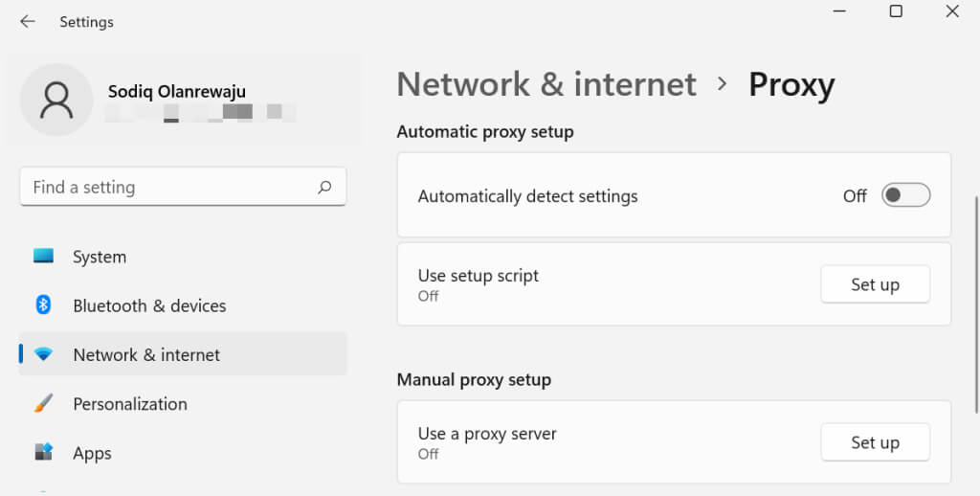Image resolution: width=980 pixels, height=496 pixels.
Task: Navigate to Network & internet breadcrumb
Action: [546, 84]
